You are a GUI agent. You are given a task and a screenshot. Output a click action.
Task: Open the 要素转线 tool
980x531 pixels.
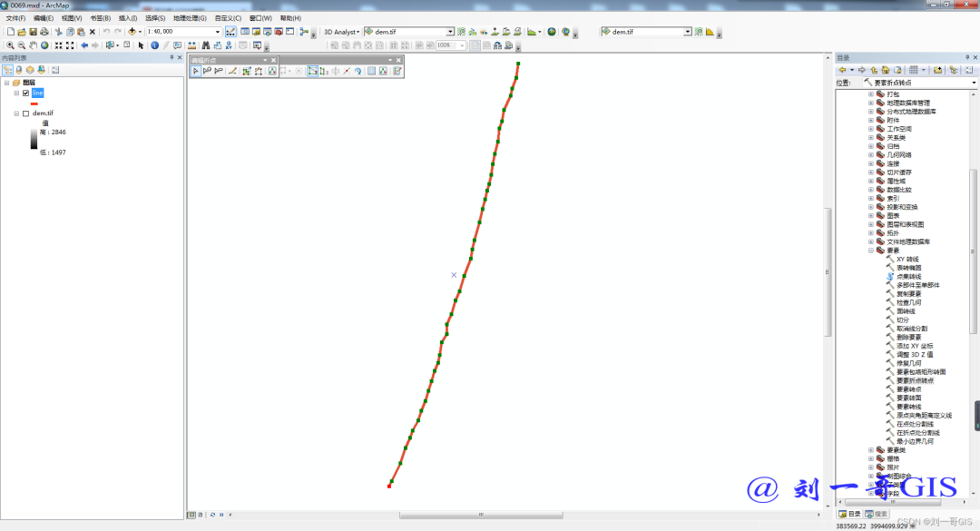click(x=908, y=407)
